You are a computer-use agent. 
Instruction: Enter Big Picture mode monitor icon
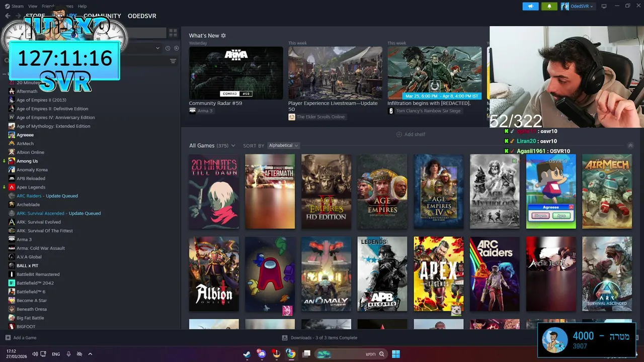coord(604,6)
